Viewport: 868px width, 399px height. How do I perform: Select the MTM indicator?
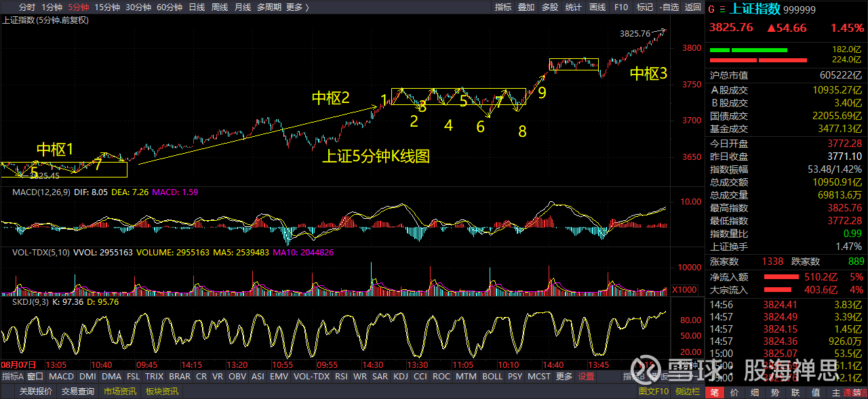(x=467, y=377)
